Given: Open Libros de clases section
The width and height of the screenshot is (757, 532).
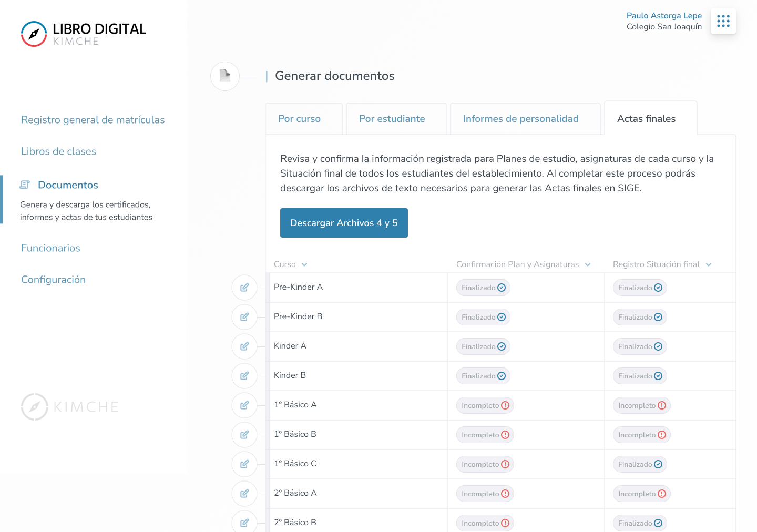Looking at the screenshot, I should click(58, 151).
